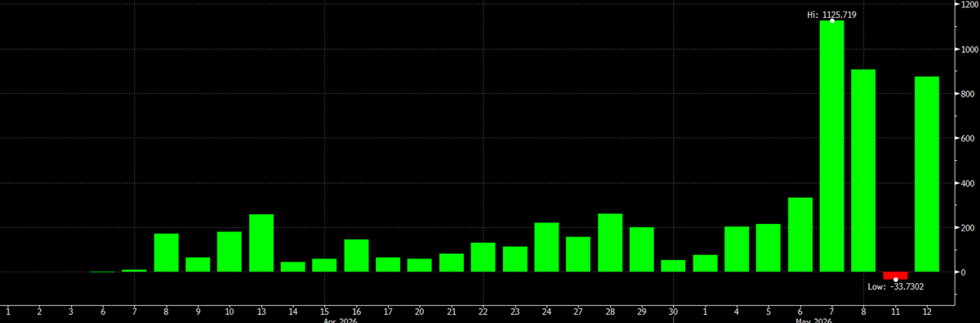This screenshot has height=323, width=980.
Task: Click the green bar above date 16
Action: (x=356, y=255)
